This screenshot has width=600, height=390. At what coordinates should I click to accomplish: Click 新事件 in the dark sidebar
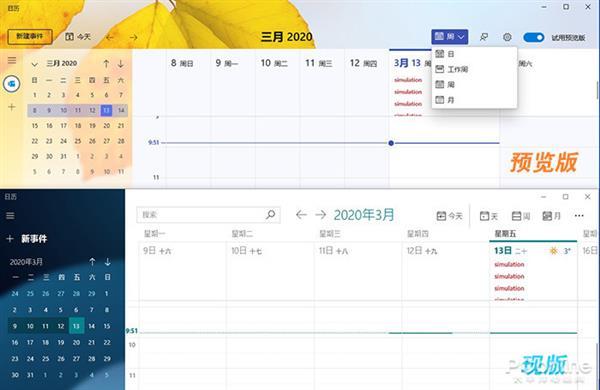tap(26, 239)
